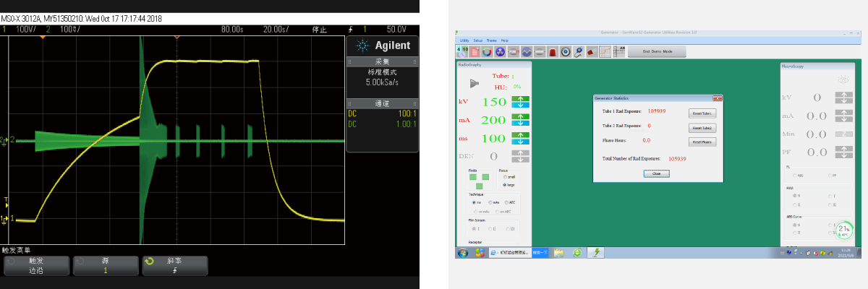Close the Generator Statistics dialog via Close

coord(656,173)
